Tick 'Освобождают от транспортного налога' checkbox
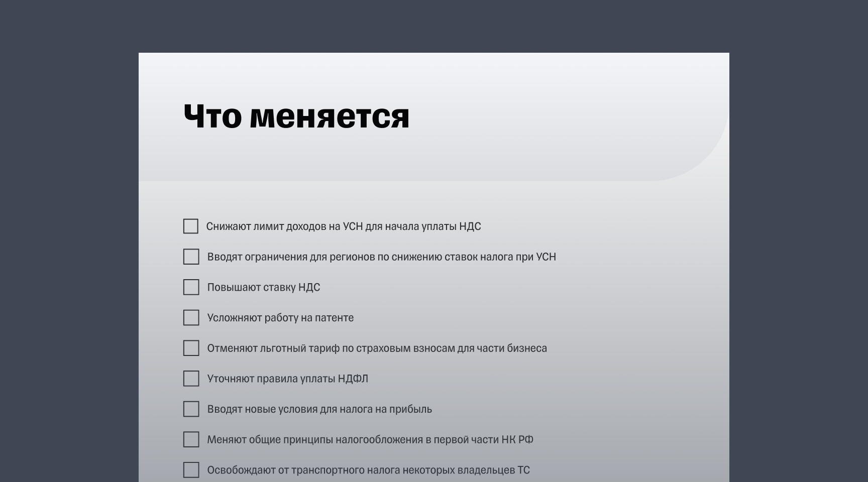This screenshot has height=482, width=868. [x=191, y=470]
